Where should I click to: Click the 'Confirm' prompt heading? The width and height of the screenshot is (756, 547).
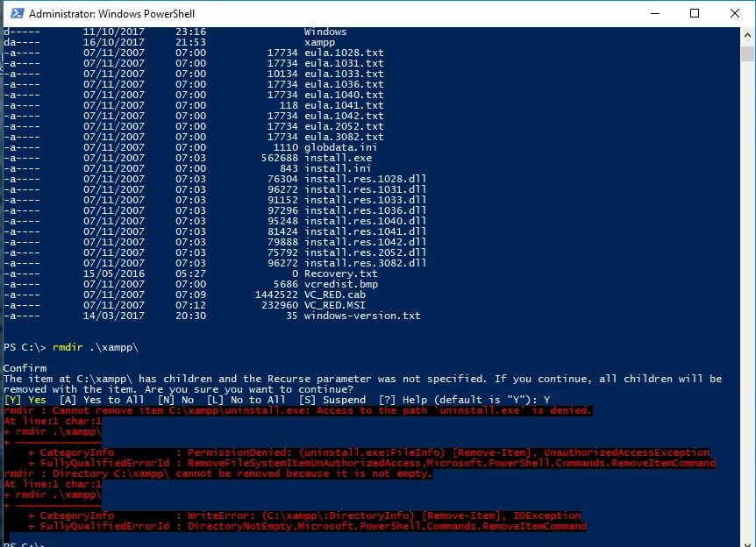coord(25,369)
